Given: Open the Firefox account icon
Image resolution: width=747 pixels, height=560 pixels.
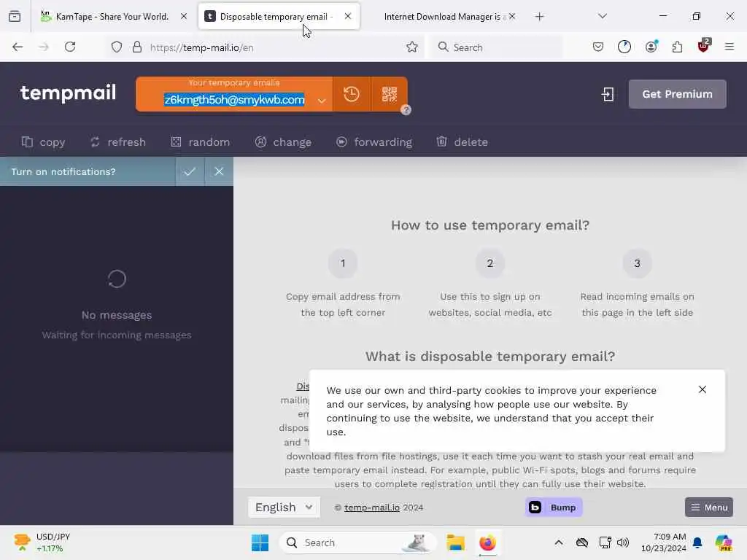Looking at the screenshot, I should pos(651,47).
